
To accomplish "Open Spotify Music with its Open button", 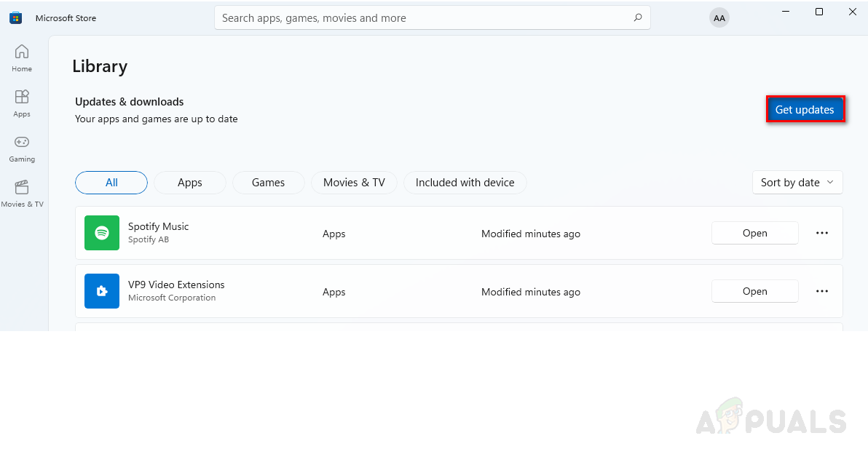I will tap(754, 233).
